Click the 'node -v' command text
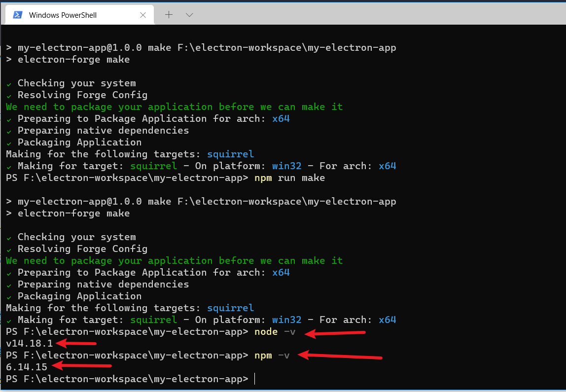This screenshot has width=566, height=392. pyautogui.click(x=275, y=332)
